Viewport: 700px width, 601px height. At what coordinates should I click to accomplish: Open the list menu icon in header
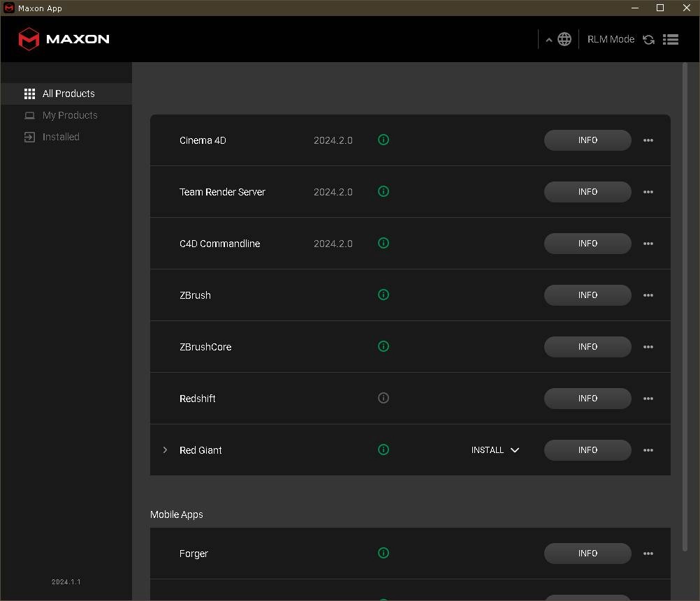click(x=671, y=40)
